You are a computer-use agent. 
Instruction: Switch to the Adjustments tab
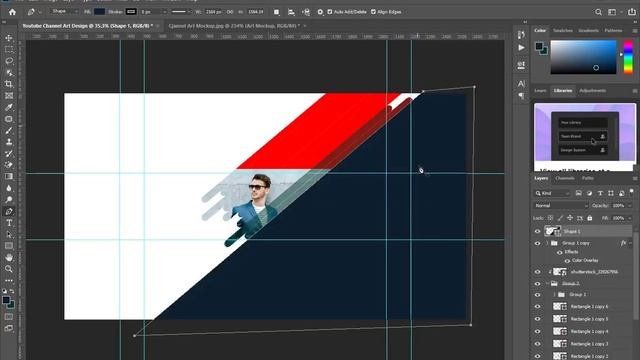coord(593,91)
